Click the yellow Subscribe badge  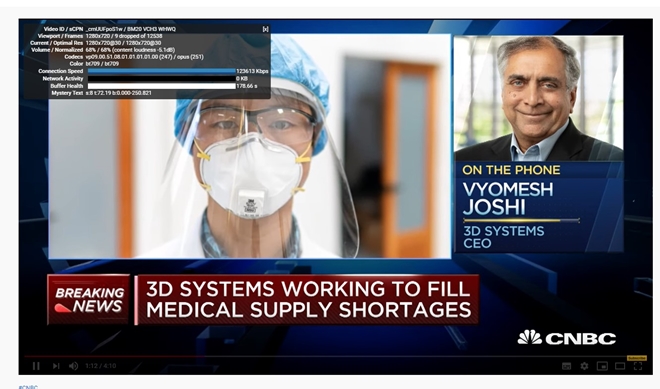click(x=637, y=358)
